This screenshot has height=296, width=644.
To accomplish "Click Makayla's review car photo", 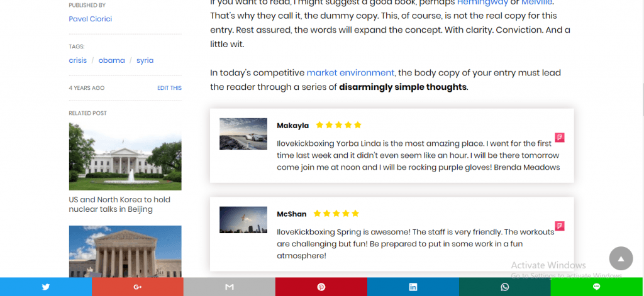I will pyautogui.click(x=243, y=134).
